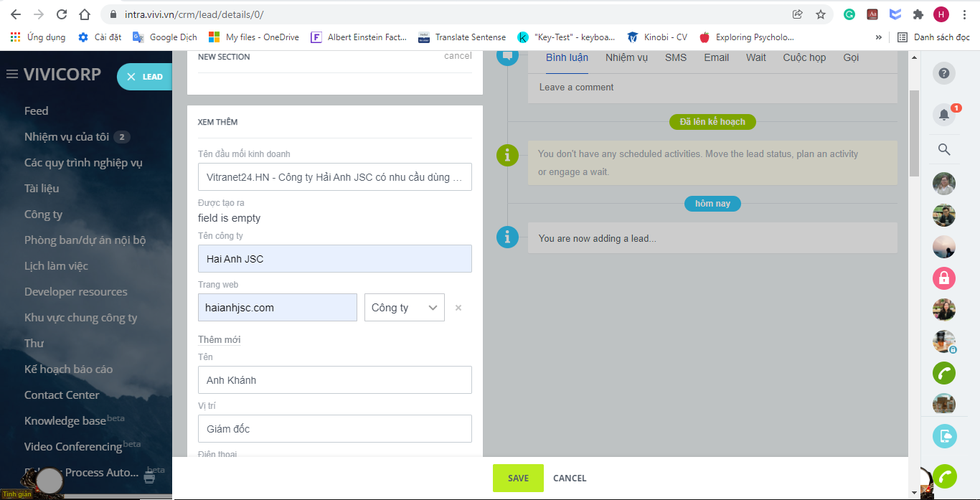Switch to SMS tab

point(676,57)
